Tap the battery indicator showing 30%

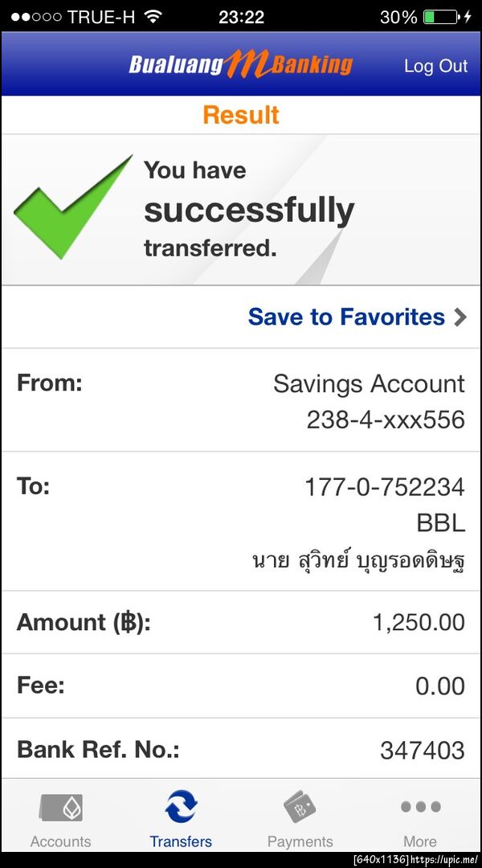coord(442,15)
